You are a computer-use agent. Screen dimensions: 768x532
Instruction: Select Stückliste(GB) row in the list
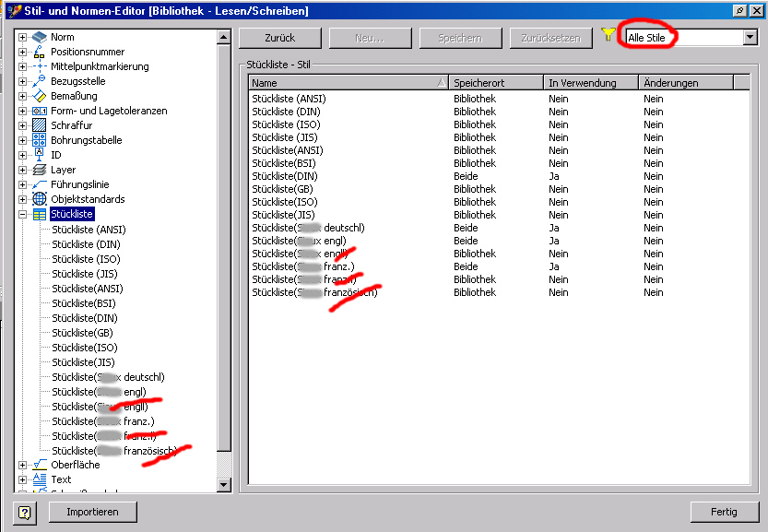point(499,189)
